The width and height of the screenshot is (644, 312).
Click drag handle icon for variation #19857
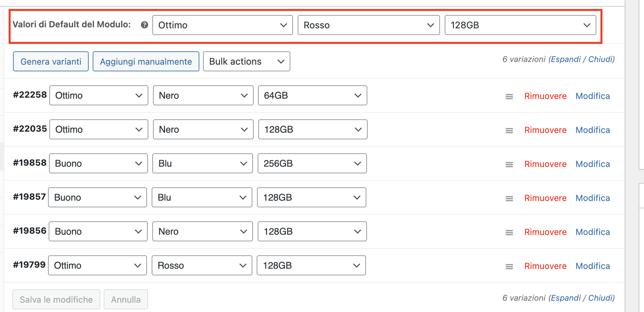tap(509, 199)
